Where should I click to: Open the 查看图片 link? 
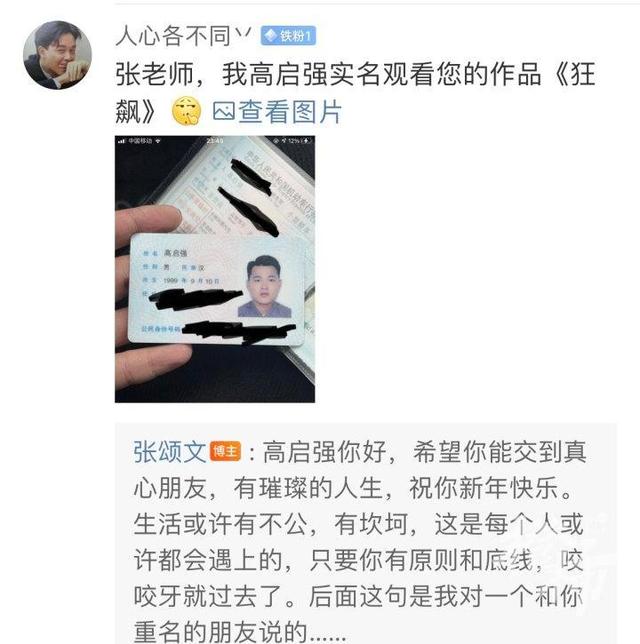click(277, 111)
